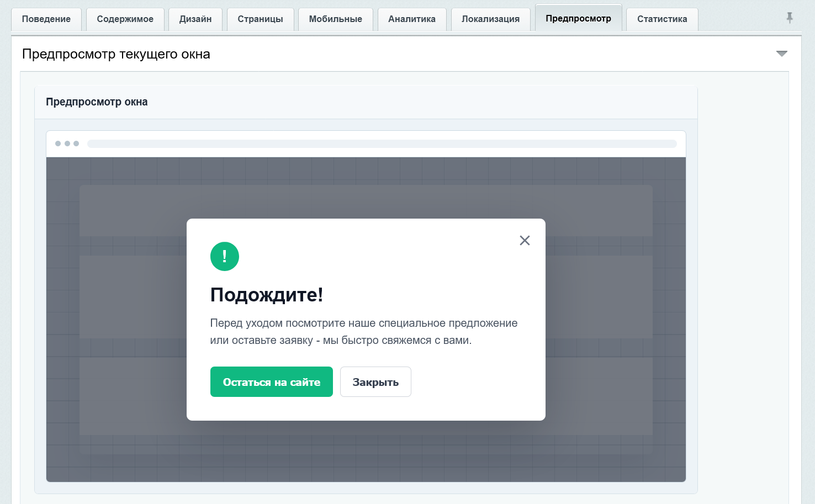Click the three-dot window controls in preview
The height and width of the screenshot is (504, 815).
pos(67,144)
